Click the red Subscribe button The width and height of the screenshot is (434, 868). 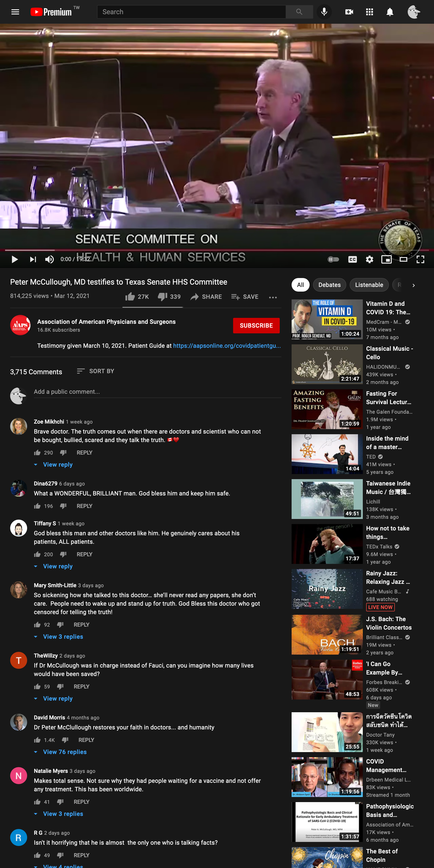(256, 325)
